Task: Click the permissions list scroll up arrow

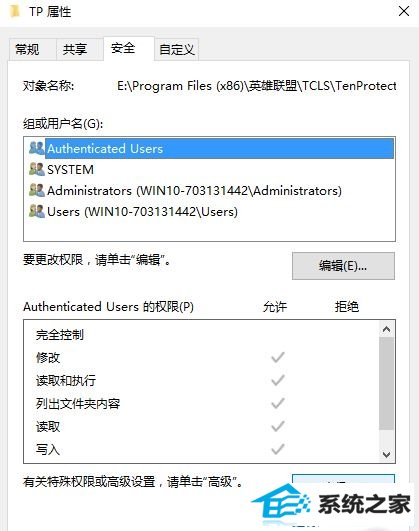Action: (x=386, y=329)
